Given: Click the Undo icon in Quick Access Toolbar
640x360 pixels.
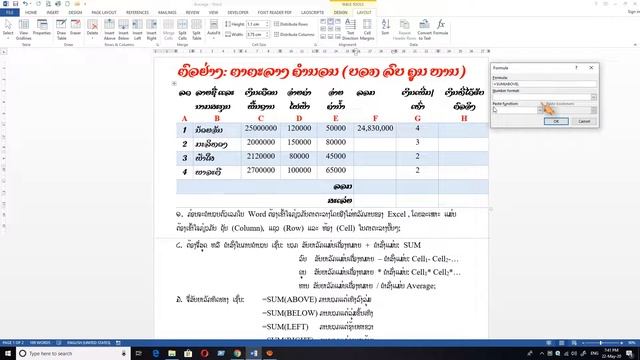Looking at the screenshot, I should pos(25,4).
